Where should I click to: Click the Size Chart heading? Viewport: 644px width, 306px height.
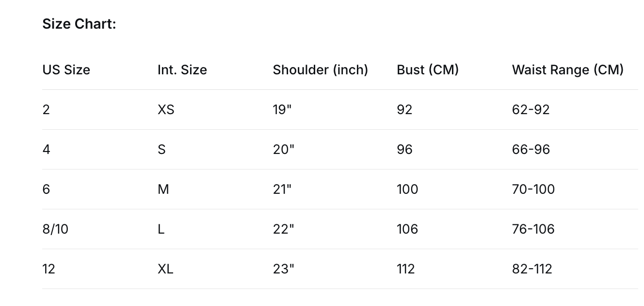[x=79, y=24]
